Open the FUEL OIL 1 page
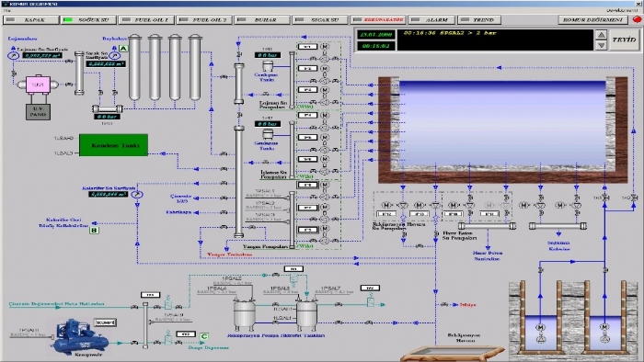This screenshot has height=362, width=644. coord(146,19)
